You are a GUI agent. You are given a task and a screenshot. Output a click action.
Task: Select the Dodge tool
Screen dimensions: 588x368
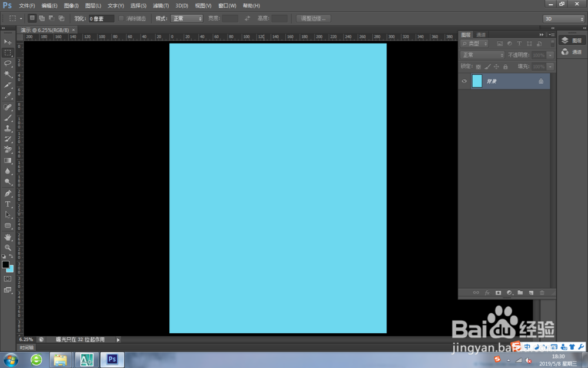[8, 182]
